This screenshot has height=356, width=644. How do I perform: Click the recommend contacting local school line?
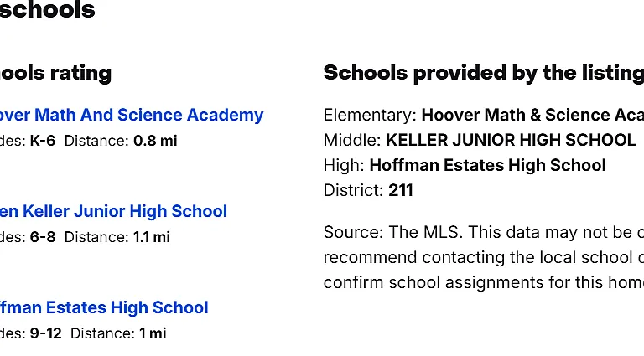pos(483,257)
